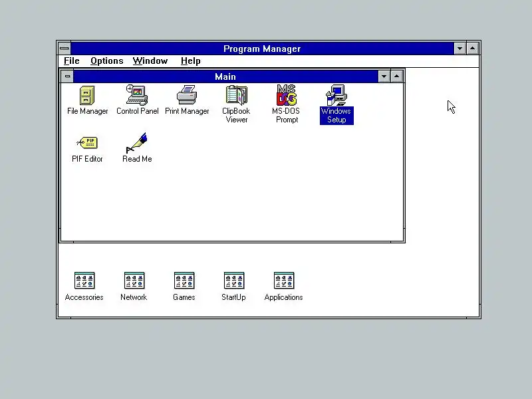This screenshot has height=399, width=532.
Task: Open ClipBook Viewer icon
Action: click(x=237, y=95)
